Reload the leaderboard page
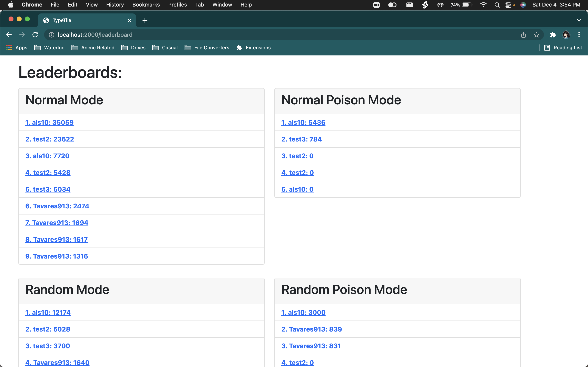This screenshot has height=367, width=588. click(x=35, y=35)
